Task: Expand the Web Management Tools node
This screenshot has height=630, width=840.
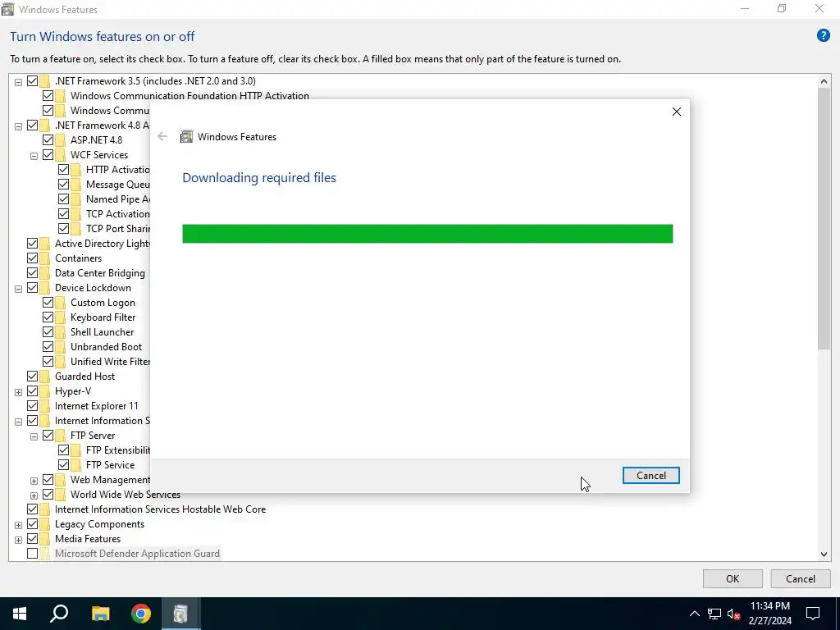Action: (34, 481)
